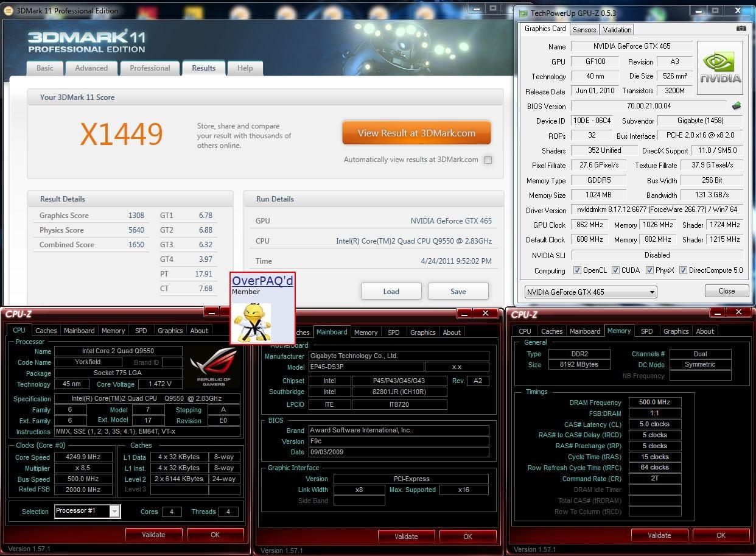Toggle the DirectCompute 5.0 checkbox

(x=683, y=270)
